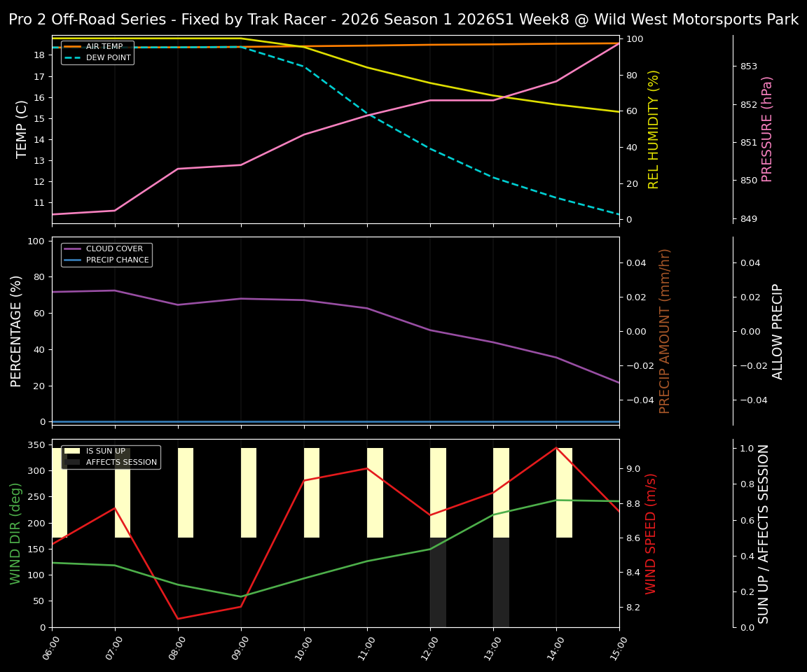Click the AIR TEMP legend line icon
This screenshot has height=672, width=807.
click(x=74, y=45)
